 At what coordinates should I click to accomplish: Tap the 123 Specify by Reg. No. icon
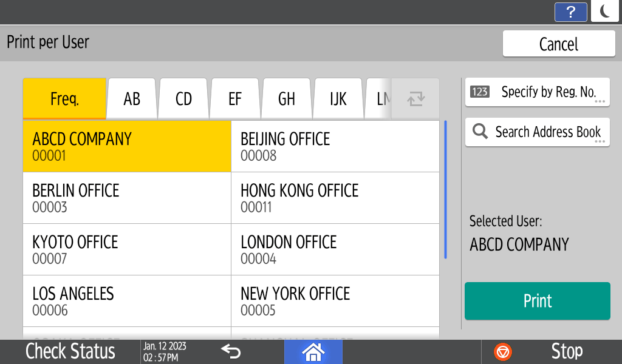pos(480,92)
